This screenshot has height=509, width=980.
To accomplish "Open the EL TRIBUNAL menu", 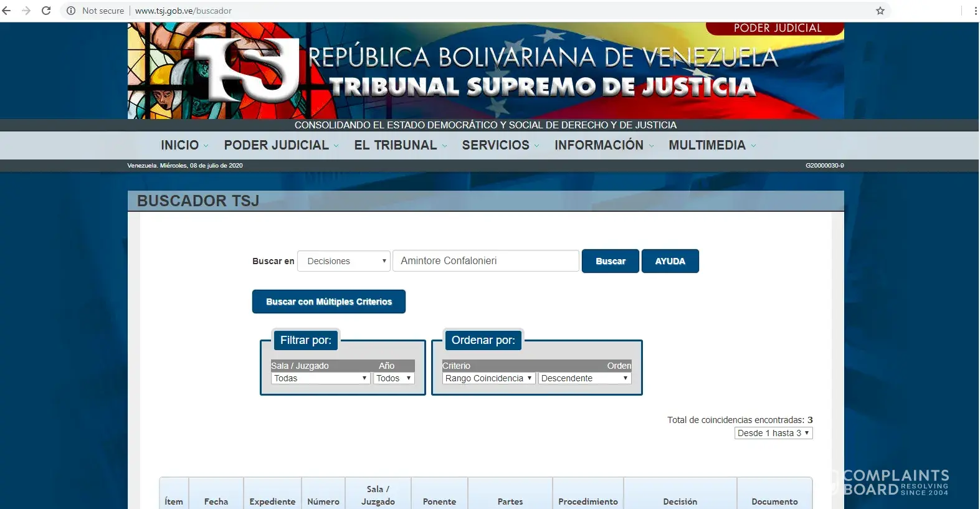I will [x=401, y=145].
